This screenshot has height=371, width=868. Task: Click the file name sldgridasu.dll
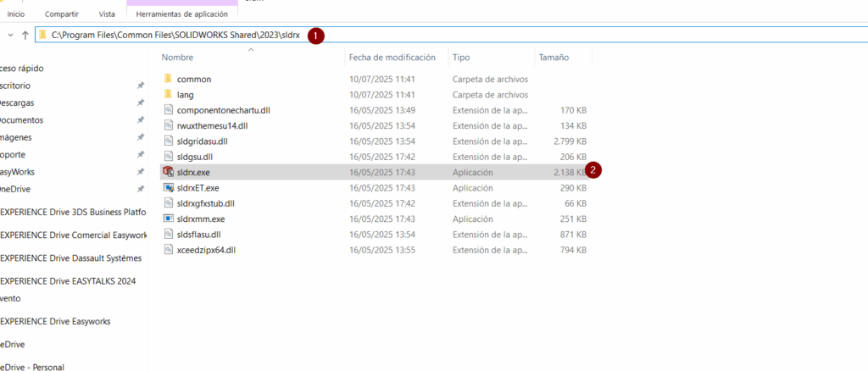(203, 141)
